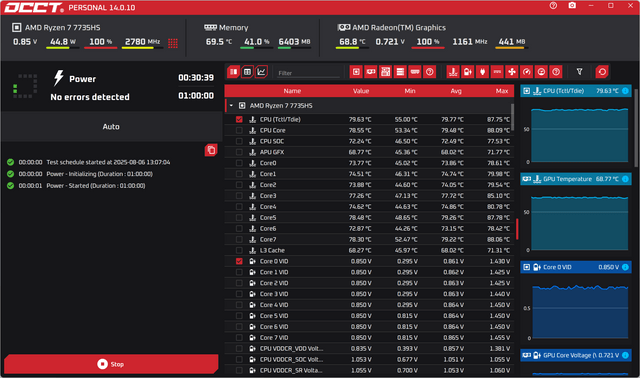The height and width of the screenshot is (378, 640).
Task: Uncheck the CPU (Tctl/Tdie) checkbox
Action: point(239,120)
